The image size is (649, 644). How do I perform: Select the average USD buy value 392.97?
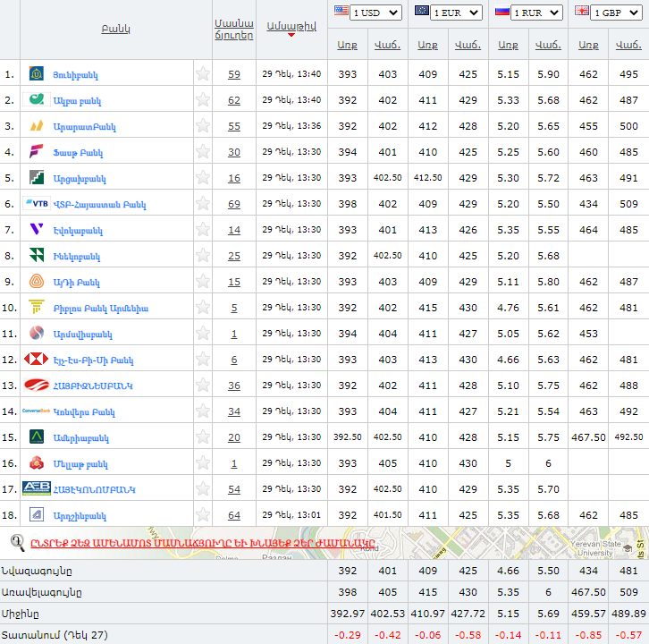pos(347,614)
